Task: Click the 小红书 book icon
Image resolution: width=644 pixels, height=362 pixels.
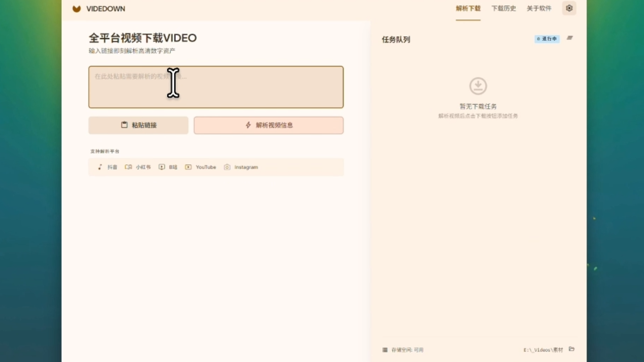Action: pyautogui.click(x=128, y=167)
